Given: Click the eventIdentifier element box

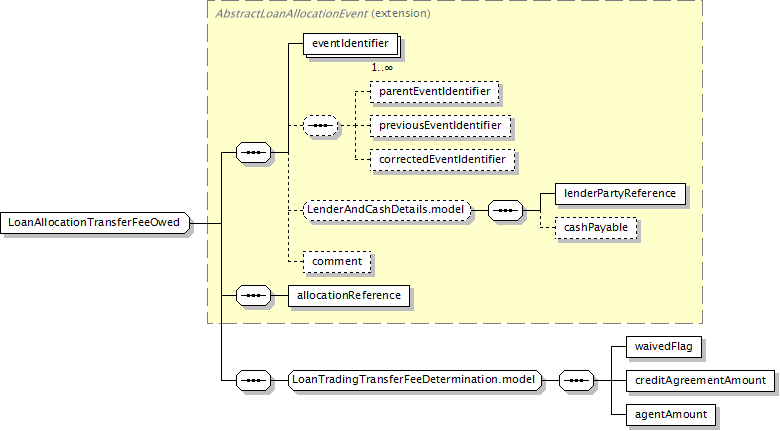Looking at the screenshot, I should pyautogui.click(x=350, y=44).
